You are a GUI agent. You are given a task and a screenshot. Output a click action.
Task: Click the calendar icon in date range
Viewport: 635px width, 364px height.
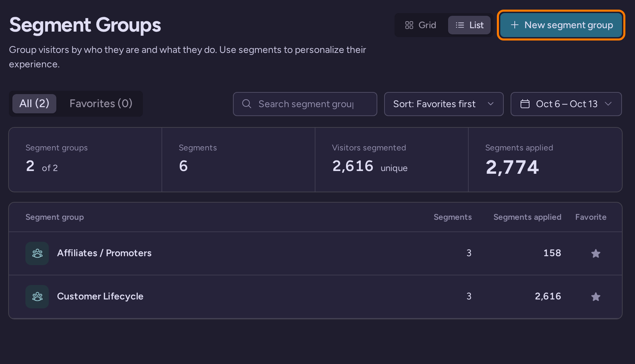tap(525, 104)
